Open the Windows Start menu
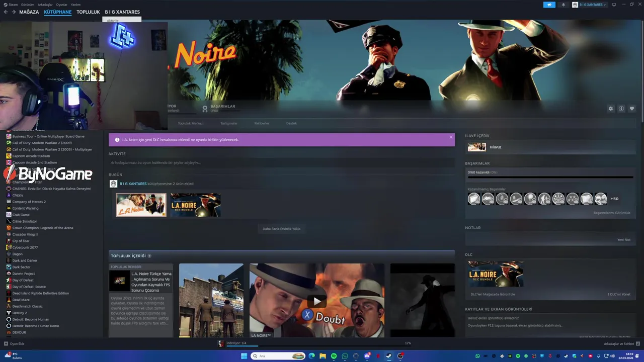The image size is (644, 362). 244,356
